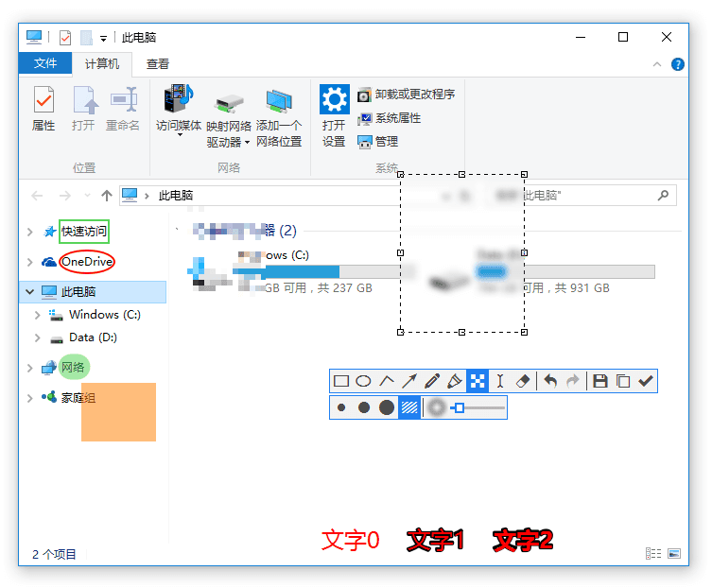Select the rectangle drawing tool
Screen dimensions: 712x588
tap(341, 381)
